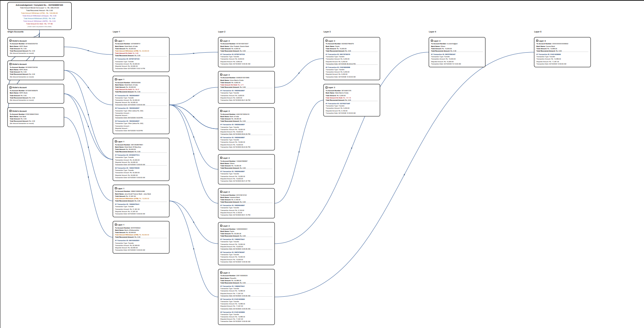Select Layer 1 Bank of Maharashtra checkbox

[x=116, y=225]
